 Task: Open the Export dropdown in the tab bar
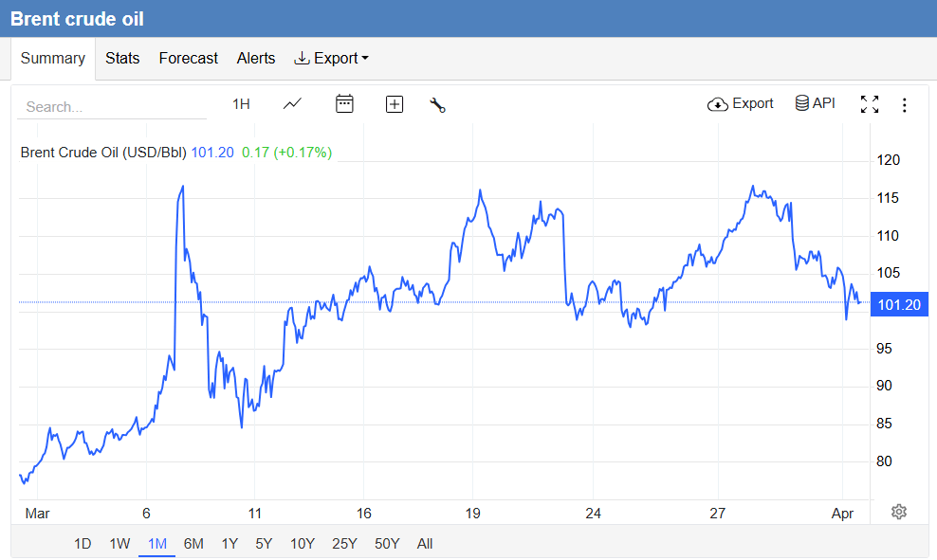point(331,58)
